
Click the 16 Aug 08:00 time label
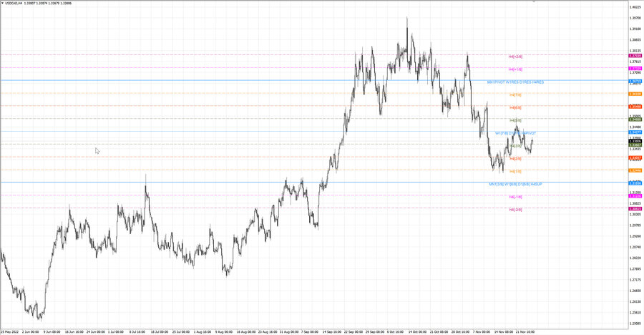point(245,331)
